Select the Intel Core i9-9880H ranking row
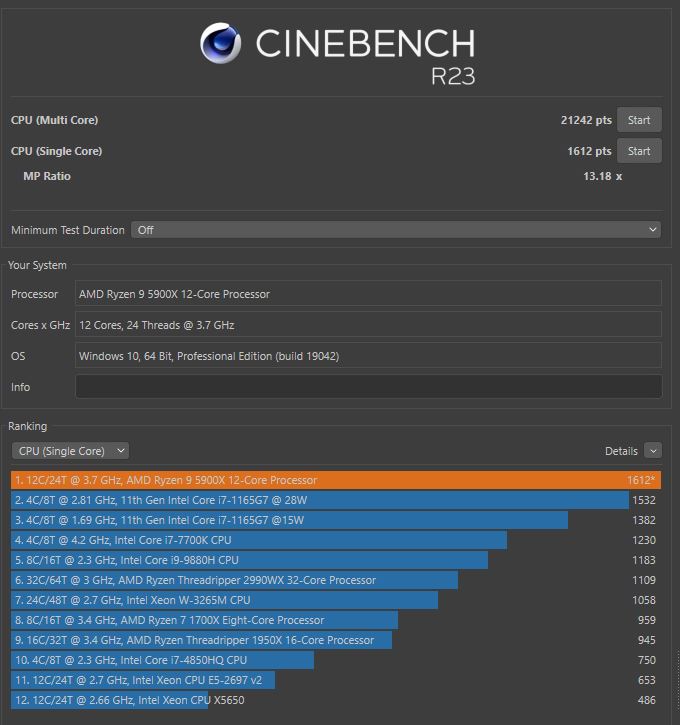The image size is (680, 725). click(336, 560)
